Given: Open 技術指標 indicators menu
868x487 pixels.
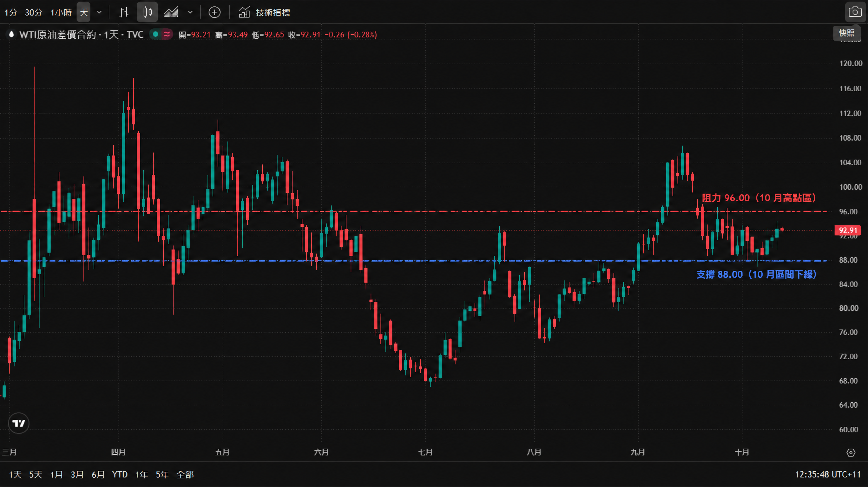Looking at the screenshot, I should (x=265, y=12).
